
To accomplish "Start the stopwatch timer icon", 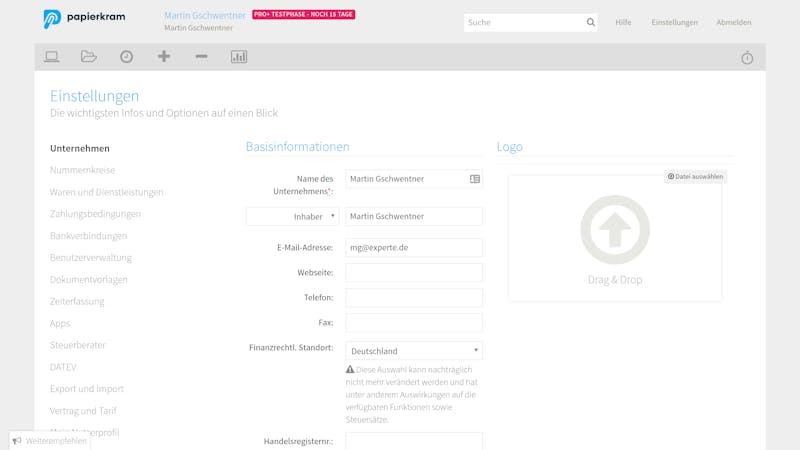I will [x=747, y=58].
